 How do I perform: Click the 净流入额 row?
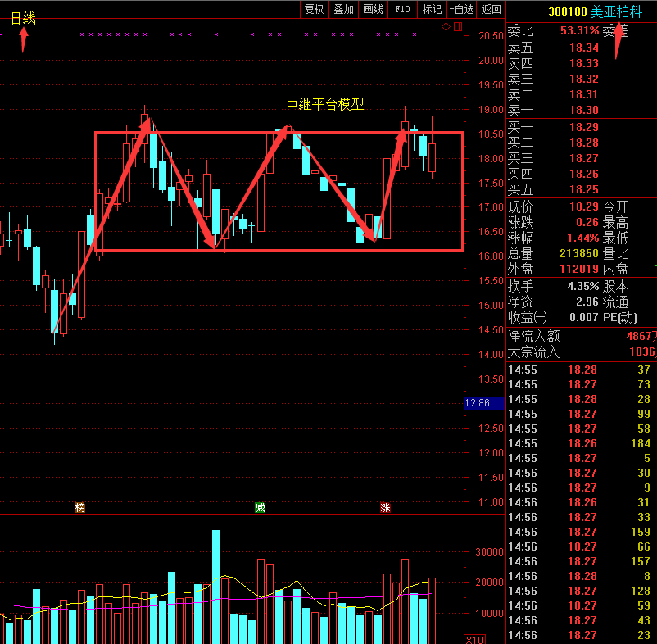pos(582,336)
